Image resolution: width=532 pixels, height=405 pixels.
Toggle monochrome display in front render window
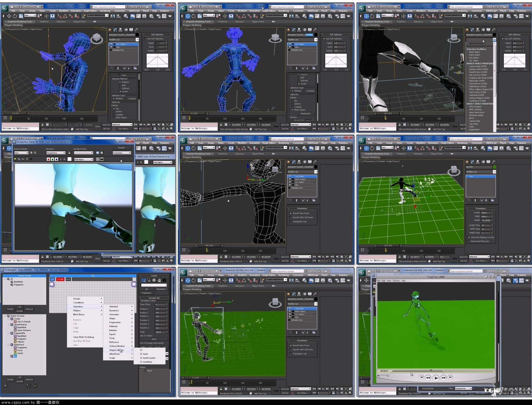click(65, 159)
